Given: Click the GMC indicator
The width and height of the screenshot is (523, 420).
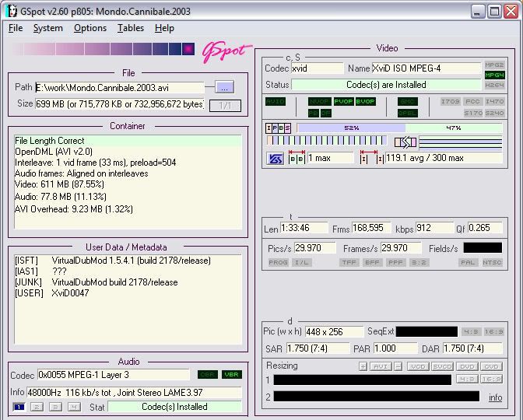Looking at the screenshot, I should [408, 101].
